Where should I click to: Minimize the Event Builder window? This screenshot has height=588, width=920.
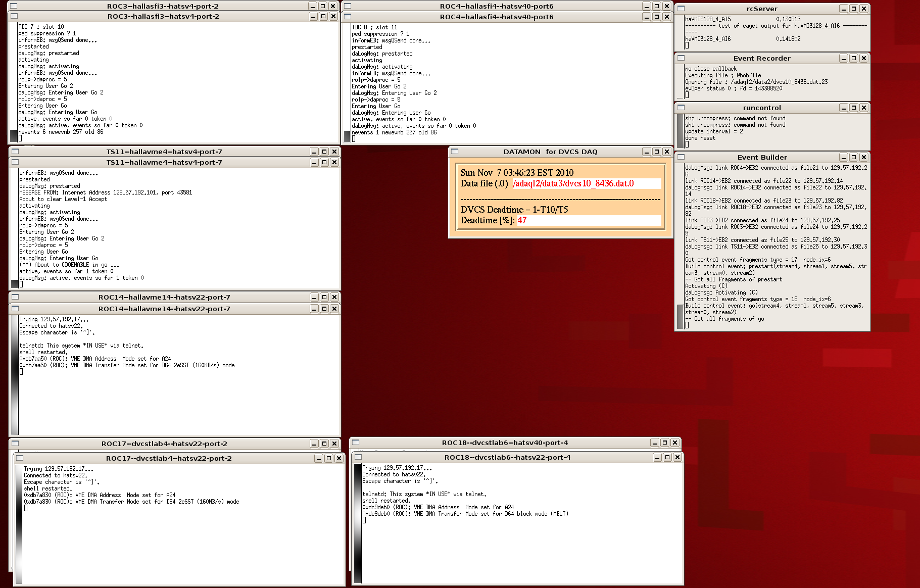tap(844, 157)
